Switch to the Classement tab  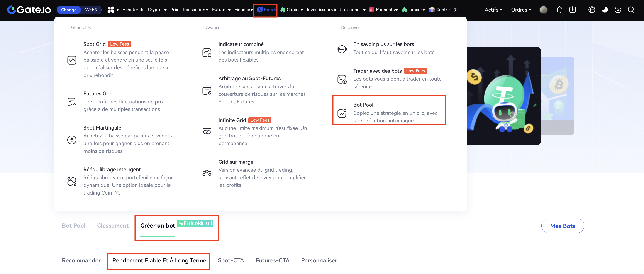pyautogui.click(x=113, y=225)
